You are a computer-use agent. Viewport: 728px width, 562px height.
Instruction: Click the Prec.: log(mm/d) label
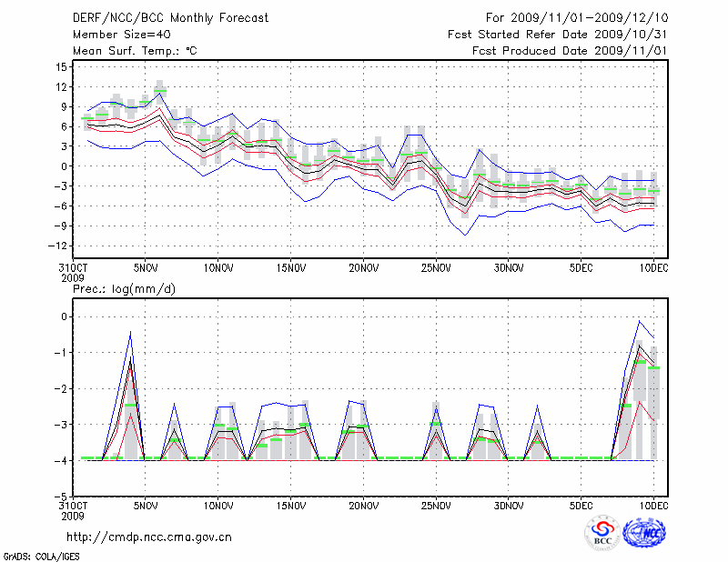click(122, 289)
